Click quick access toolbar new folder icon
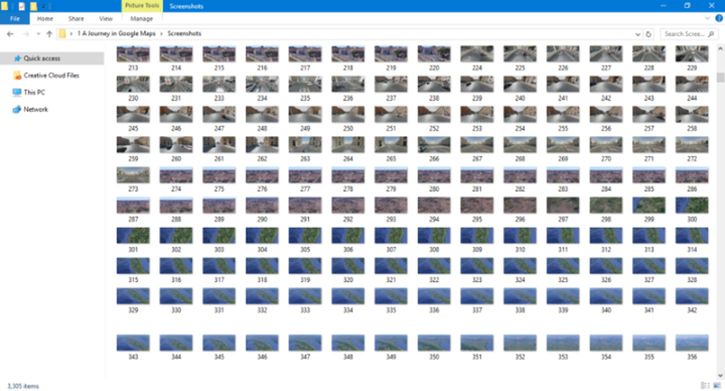This screenshot has height=391, width=725. click(34, 6)
